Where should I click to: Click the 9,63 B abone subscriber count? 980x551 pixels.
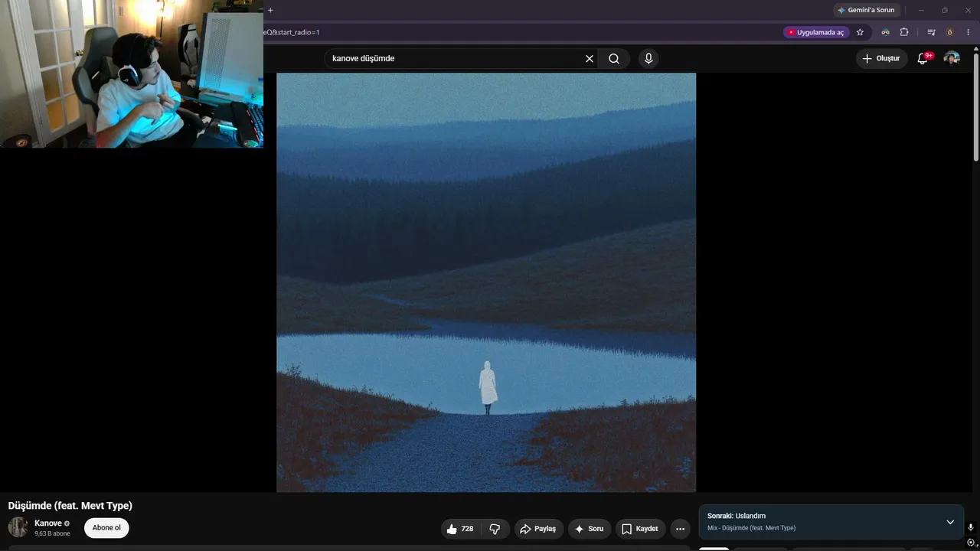(x=52, y=533)
